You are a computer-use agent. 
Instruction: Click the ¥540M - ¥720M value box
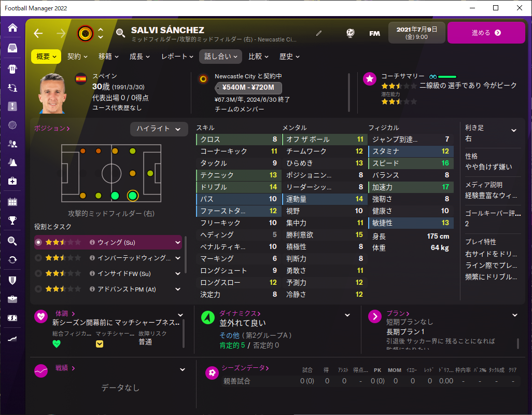click(x=248, y=88)
